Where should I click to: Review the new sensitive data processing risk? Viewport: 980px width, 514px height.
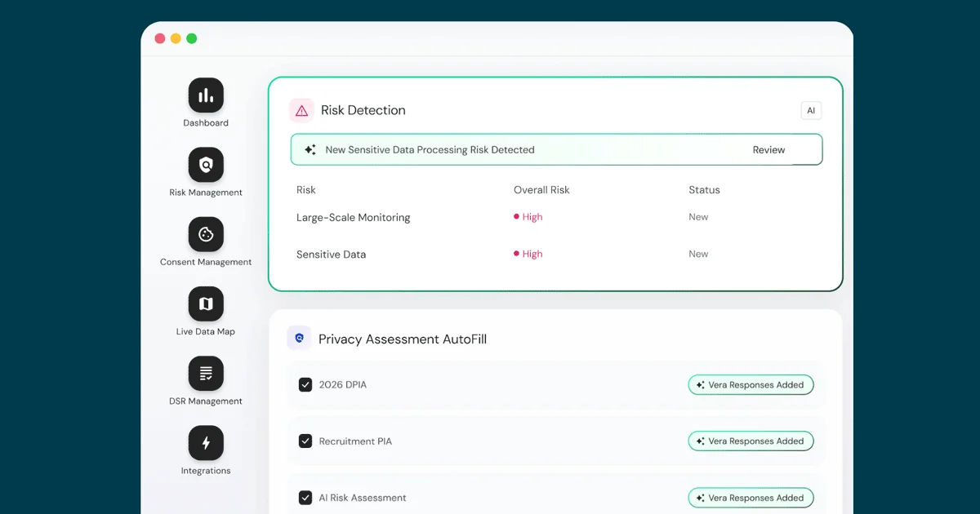point(768,149)
